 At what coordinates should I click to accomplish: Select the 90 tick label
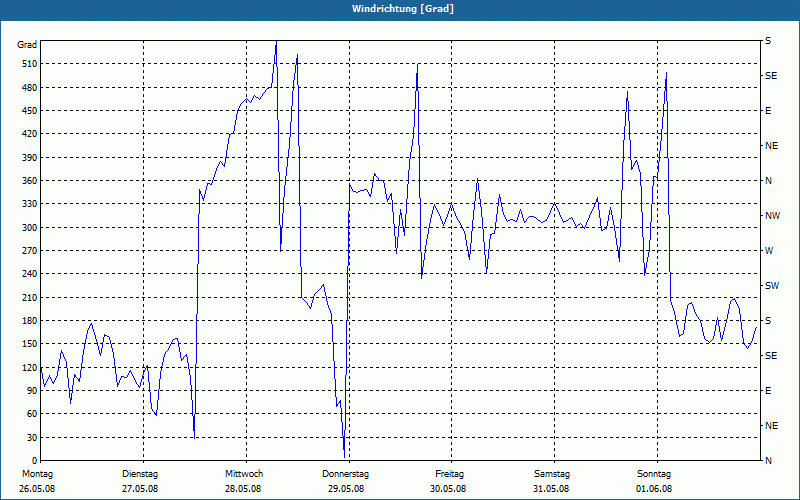click(32, 391)
